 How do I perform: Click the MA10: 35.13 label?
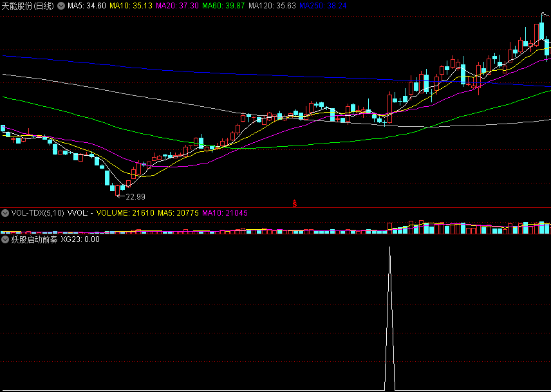131,6
